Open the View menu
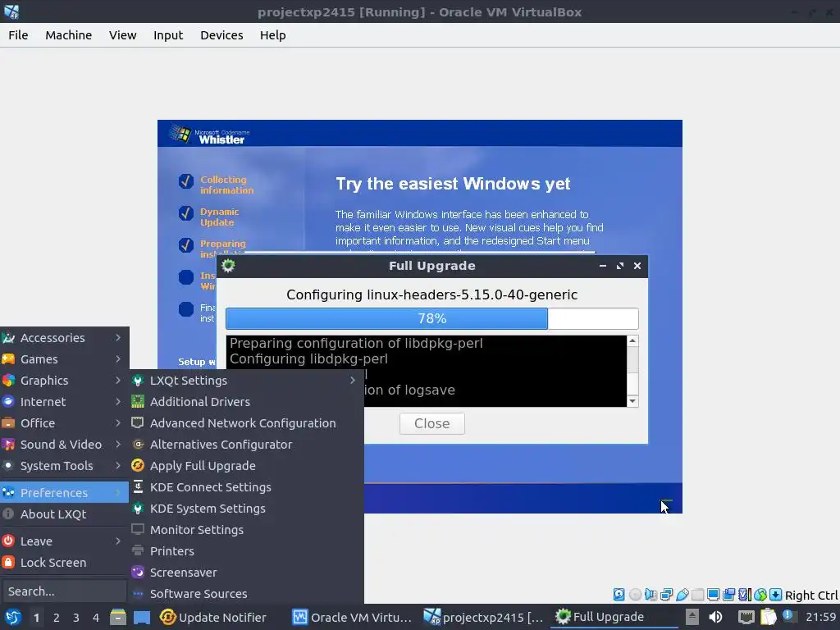Image resolution: width=840 pixels, height=630 pixels. 123,34
